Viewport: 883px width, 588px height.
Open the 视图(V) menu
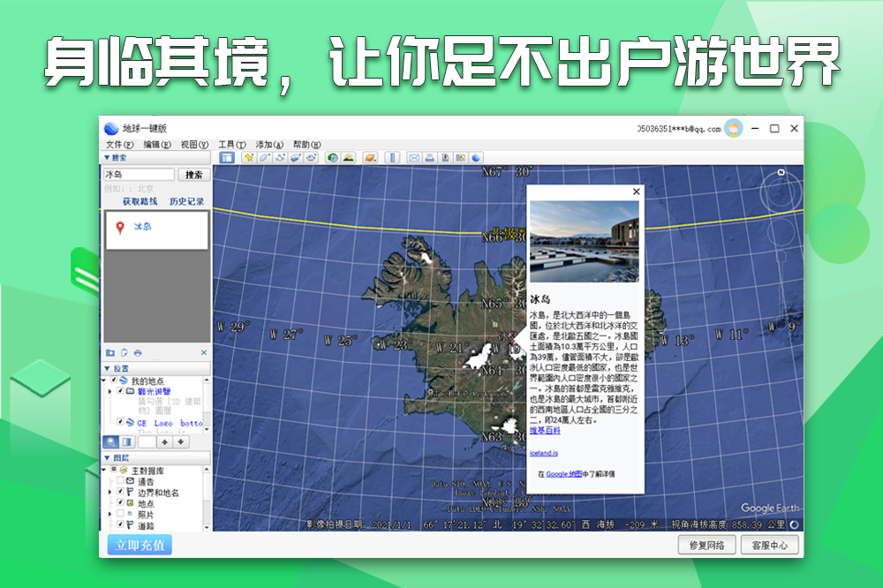click(x=194, y=145)
